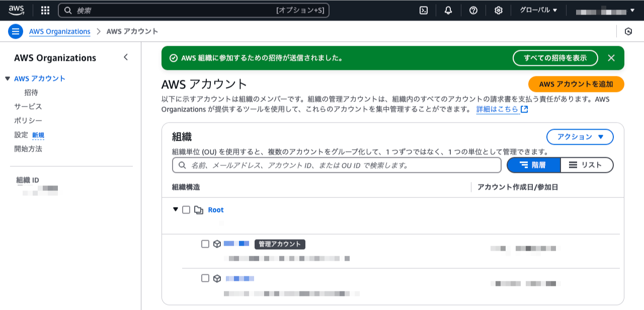Click the Root folder icon

(198, 210)
